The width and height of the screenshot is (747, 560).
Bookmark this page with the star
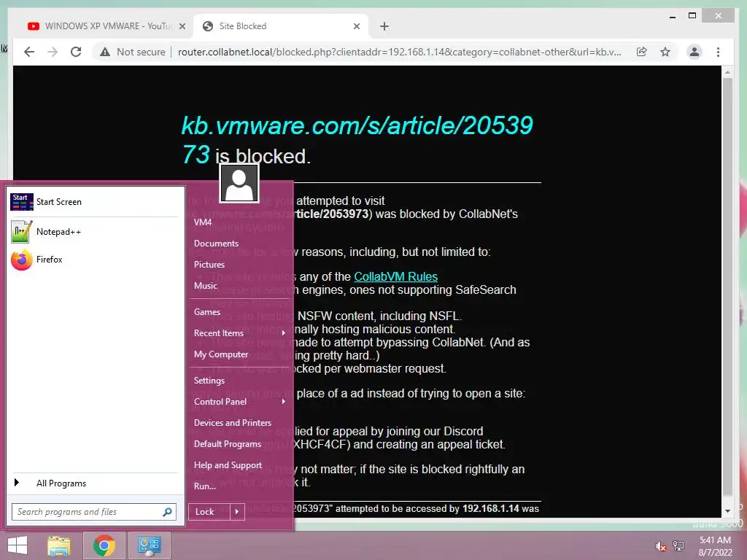665,52
